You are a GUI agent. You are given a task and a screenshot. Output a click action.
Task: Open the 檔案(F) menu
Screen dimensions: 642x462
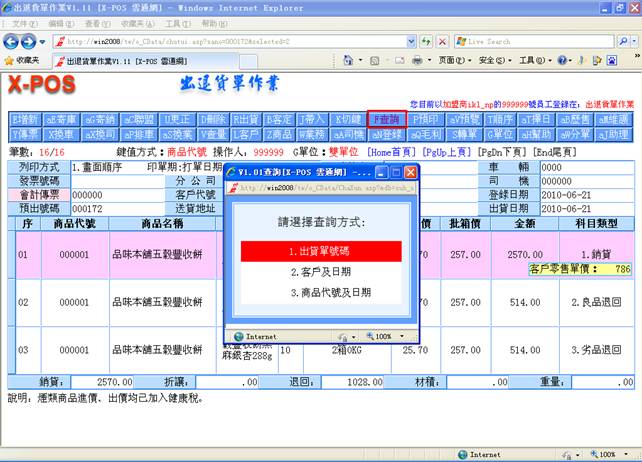[21, 23]
